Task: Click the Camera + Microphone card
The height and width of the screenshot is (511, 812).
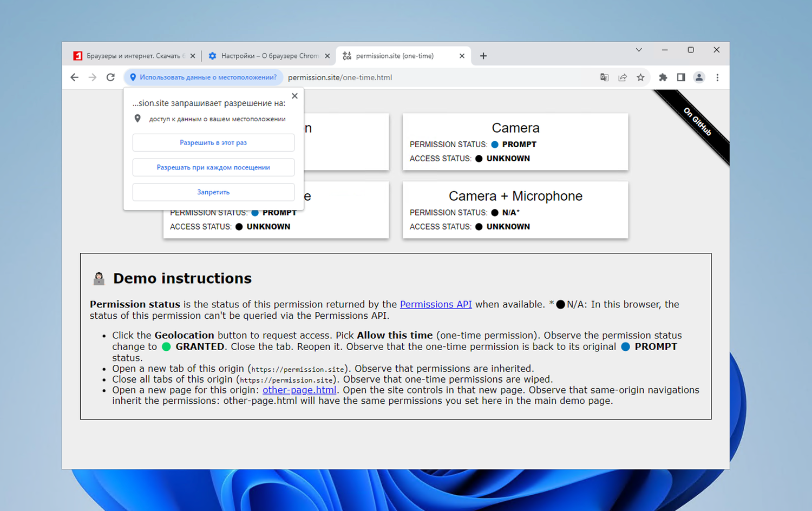Action: click(515, 210)
